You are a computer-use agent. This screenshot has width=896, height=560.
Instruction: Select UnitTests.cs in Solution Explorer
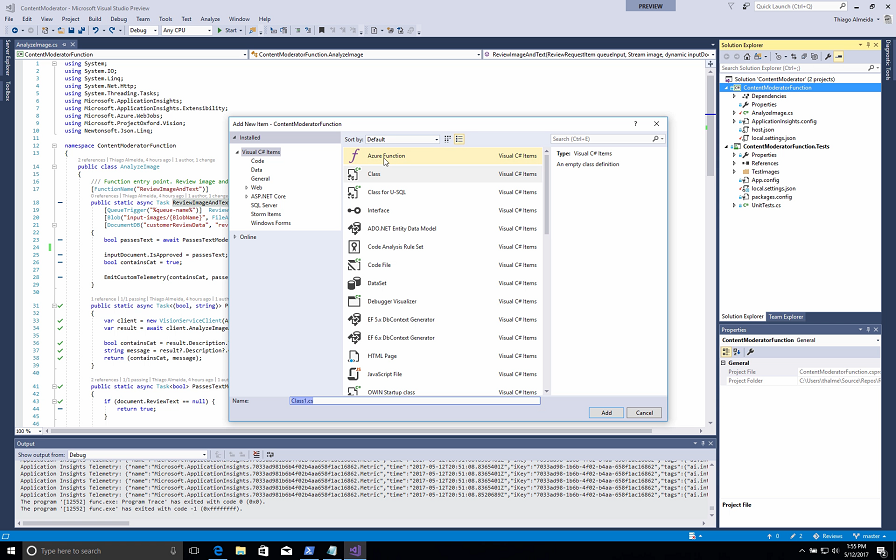click(766, 205)
